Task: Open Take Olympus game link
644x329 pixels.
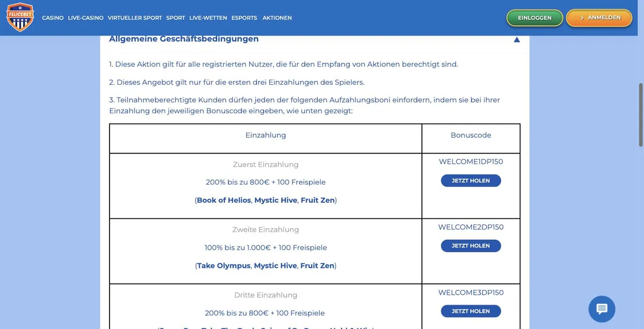Action: [224, 266]
